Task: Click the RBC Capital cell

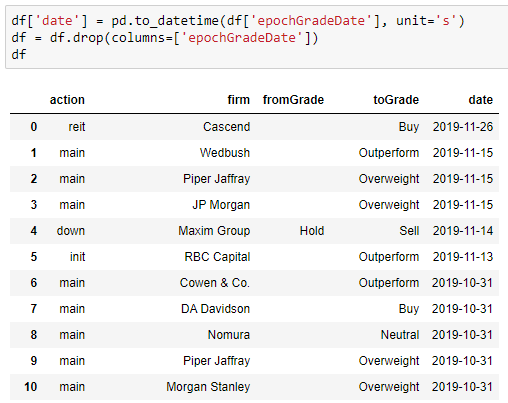Action: click(x=217, y=257)
